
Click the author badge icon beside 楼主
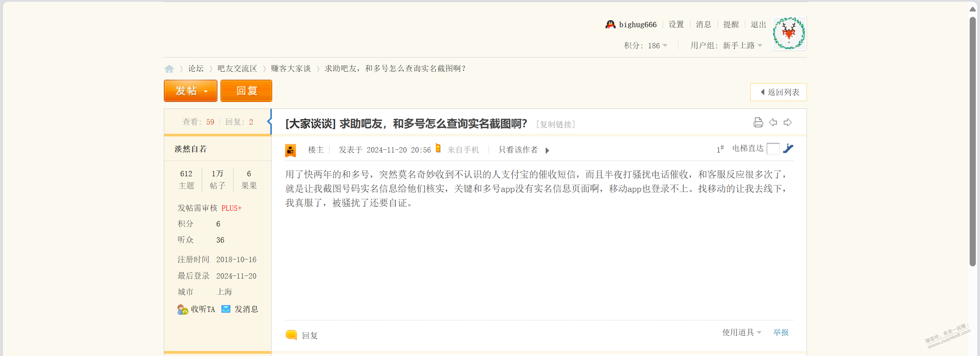[x=291, y=150]
